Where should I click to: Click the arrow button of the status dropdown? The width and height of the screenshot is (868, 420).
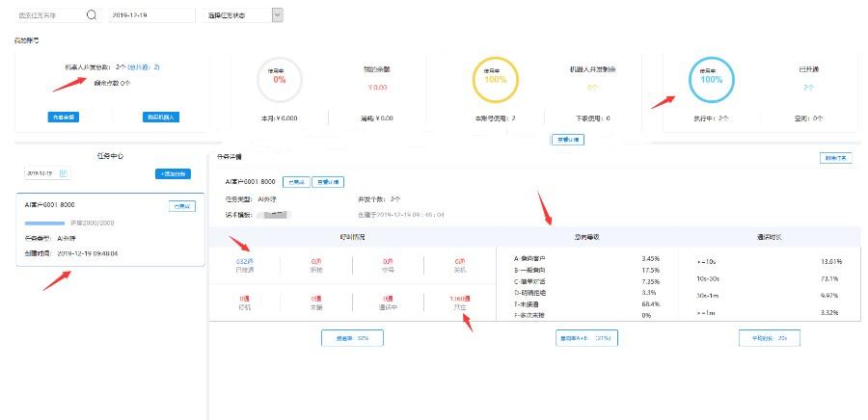pos(278,15)
